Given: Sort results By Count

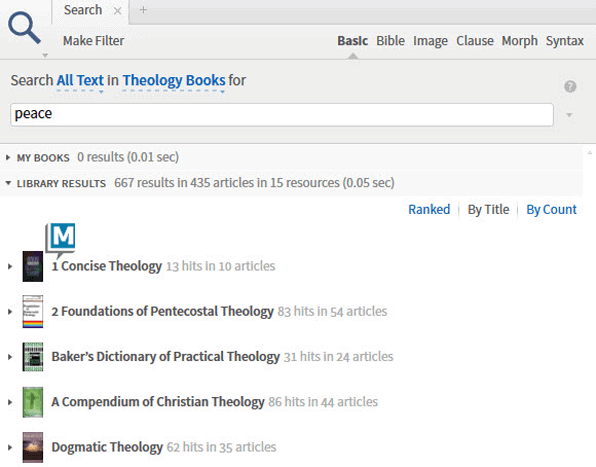Looking at the screenshot, I should (551, 209).
